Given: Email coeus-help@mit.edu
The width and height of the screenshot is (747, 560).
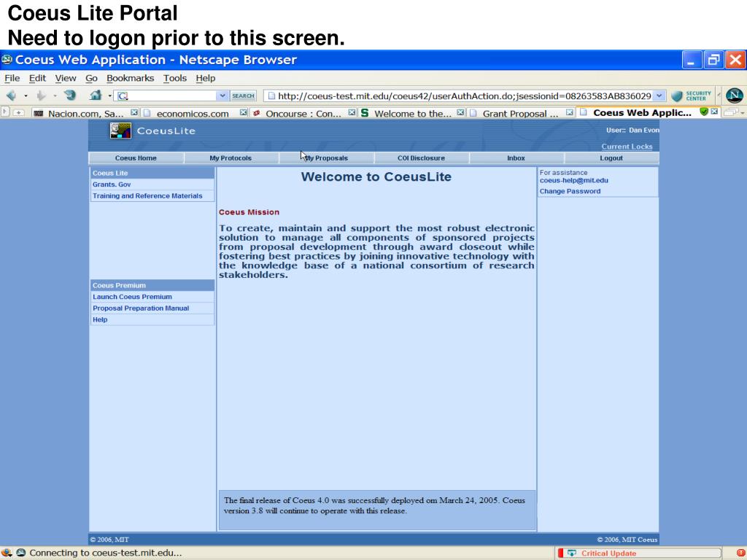Looking at the screenshot, I should tap(573, 181).
